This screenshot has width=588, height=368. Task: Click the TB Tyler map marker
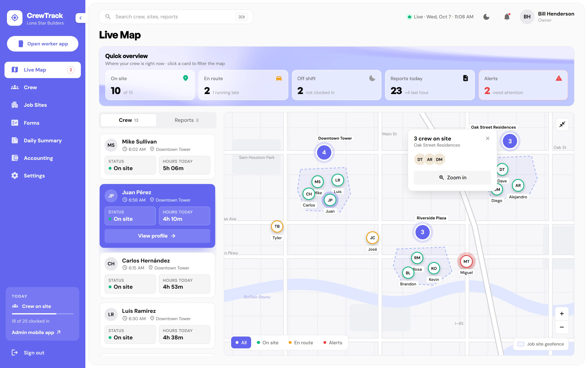point(277,227)
